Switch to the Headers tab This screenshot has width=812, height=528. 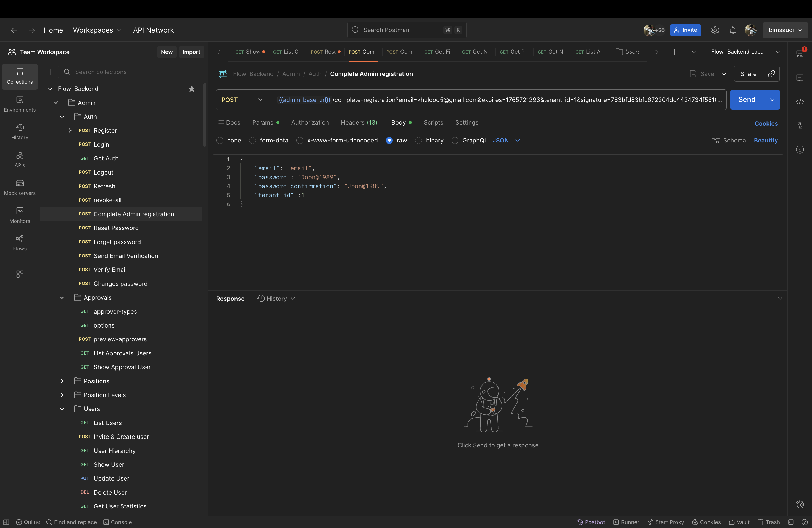coord(359,122)
